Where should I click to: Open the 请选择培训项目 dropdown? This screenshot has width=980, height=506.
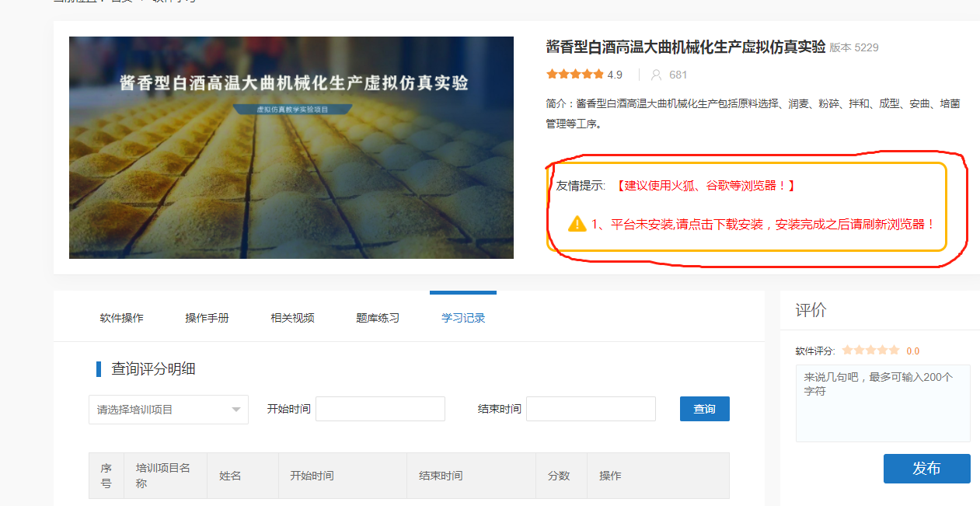coord(169,410)
